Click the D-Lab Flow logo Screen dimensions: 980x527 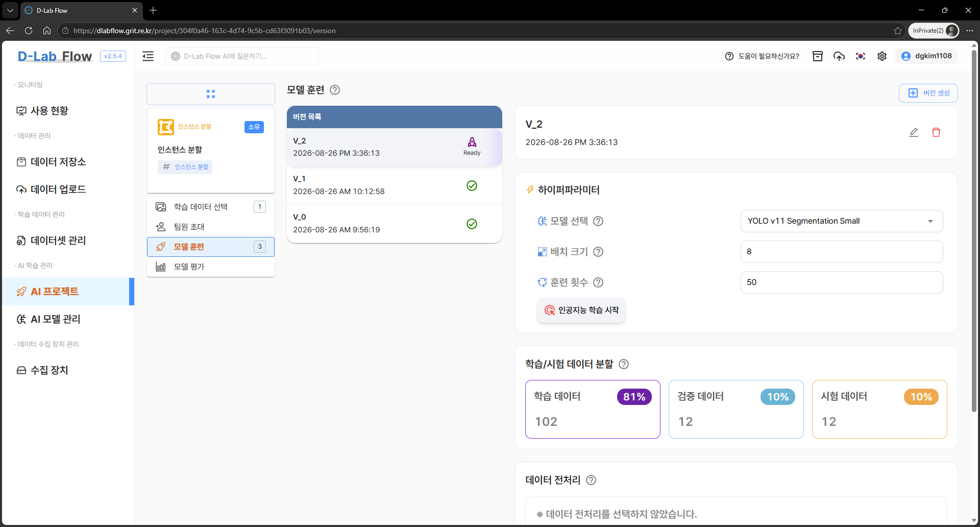click(x=55, y=56)
